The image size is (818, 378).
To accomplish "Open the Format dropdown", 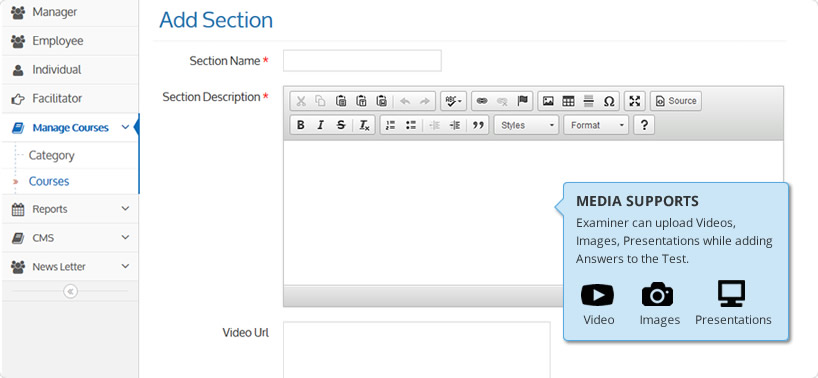I will point(596,125).
